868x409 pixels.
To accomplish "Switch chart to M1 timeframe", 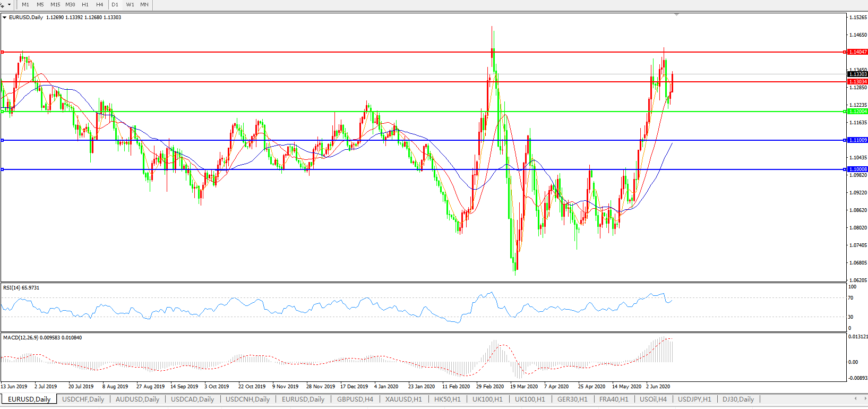I will 25,5.
